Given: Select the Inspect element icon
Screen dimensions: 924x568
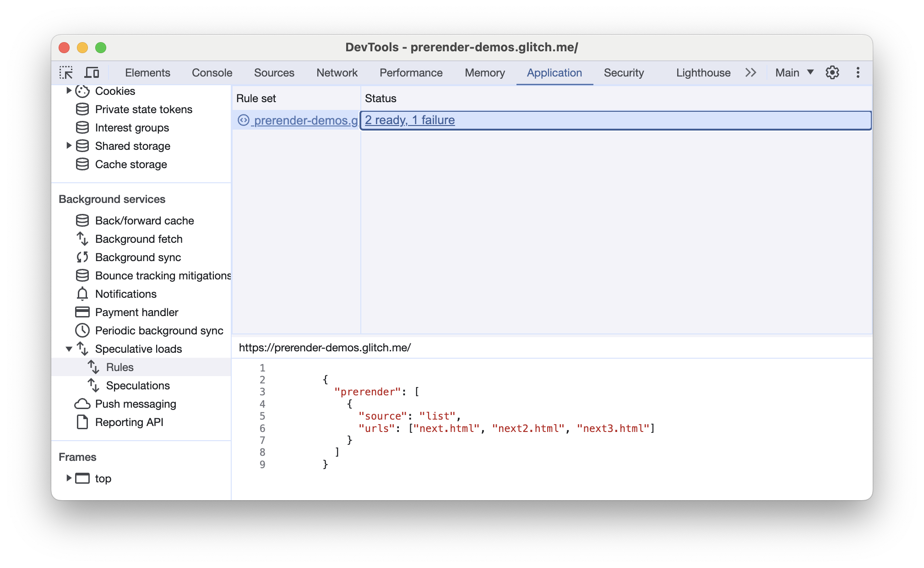Looking at the screenshot, I should [66, 73].
